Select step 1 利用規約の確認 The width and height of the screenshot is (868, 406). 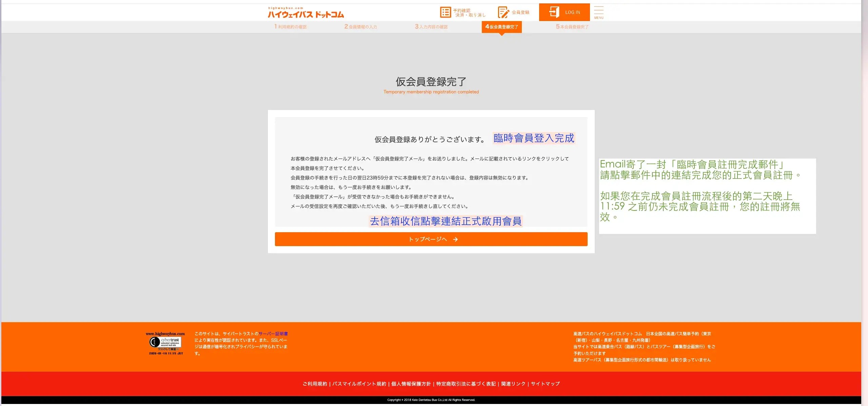(290, 26)
